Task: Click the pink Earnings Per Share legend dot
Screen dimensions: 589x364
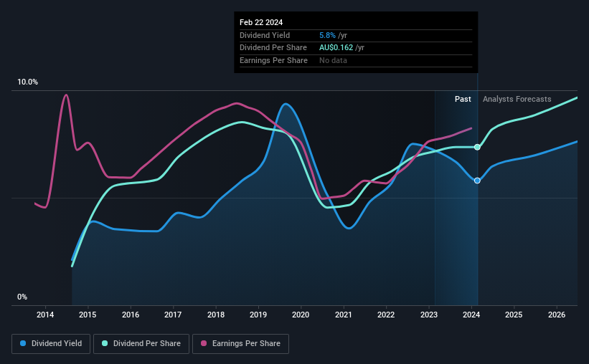Action: pos(204,343)
